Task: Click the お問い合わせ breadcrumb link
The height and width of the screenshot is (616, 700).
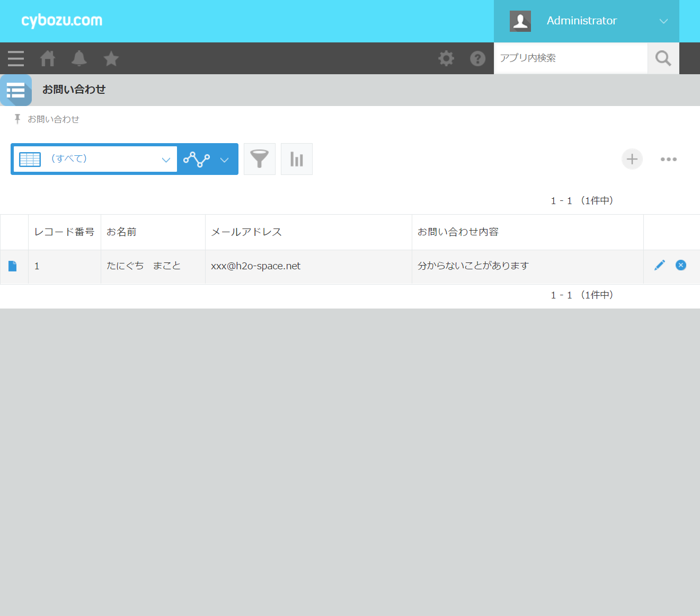Action: (53, 119)
